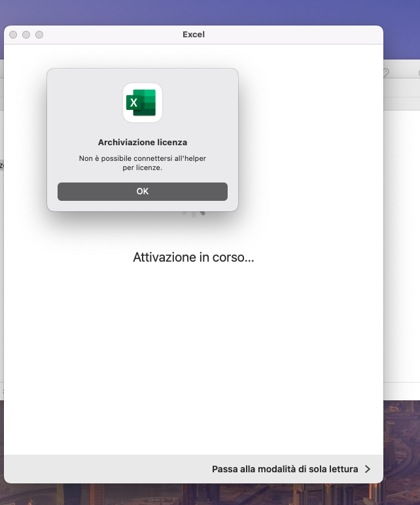Viewport: 420px width, 505px height.
Task: Click the green Excel logo in the dialog
Action: (142, 103)
